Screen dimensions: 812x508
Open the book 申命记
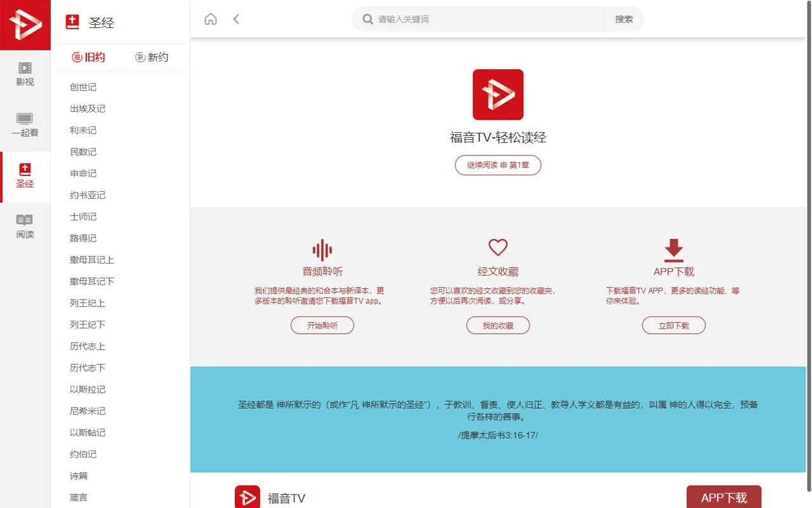[83, 173]
